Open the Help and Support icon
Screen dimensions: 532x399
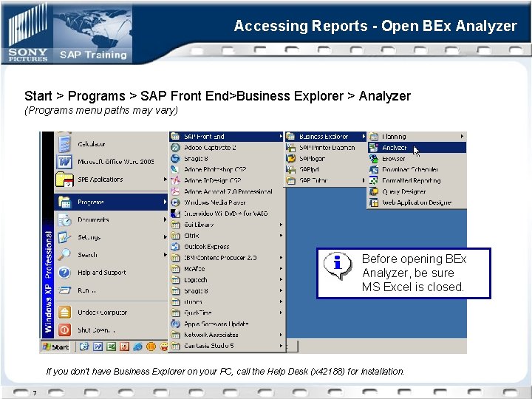64,273
